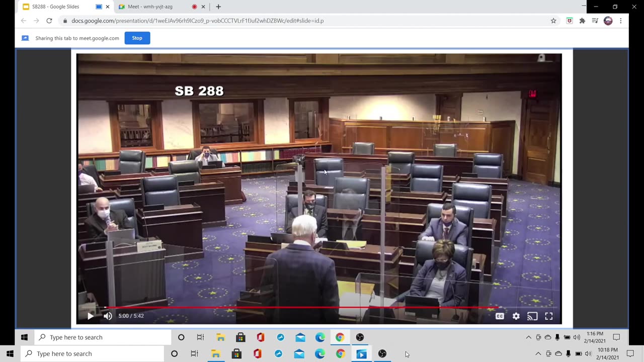Open Task View on the 1:16 PM taskbar
This screenshot has width=644, height=362.
[x=200, y=337]
